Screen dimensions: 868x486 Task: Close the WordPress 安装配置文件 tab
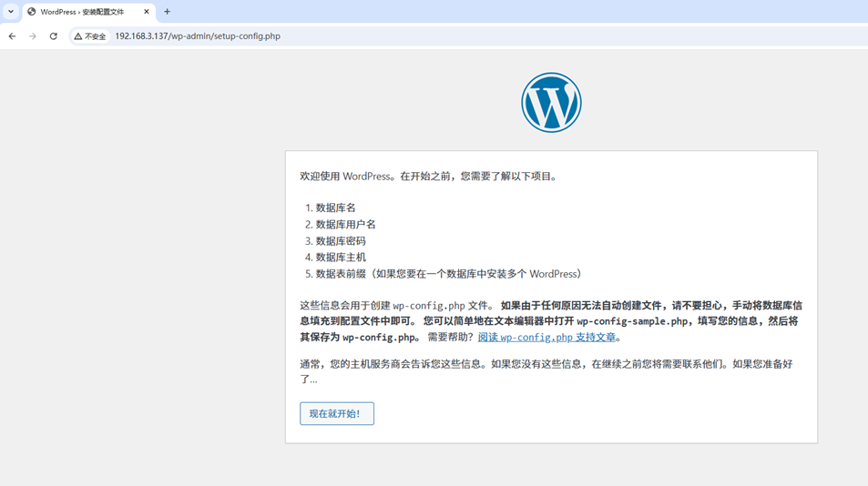tap(147, 12)
